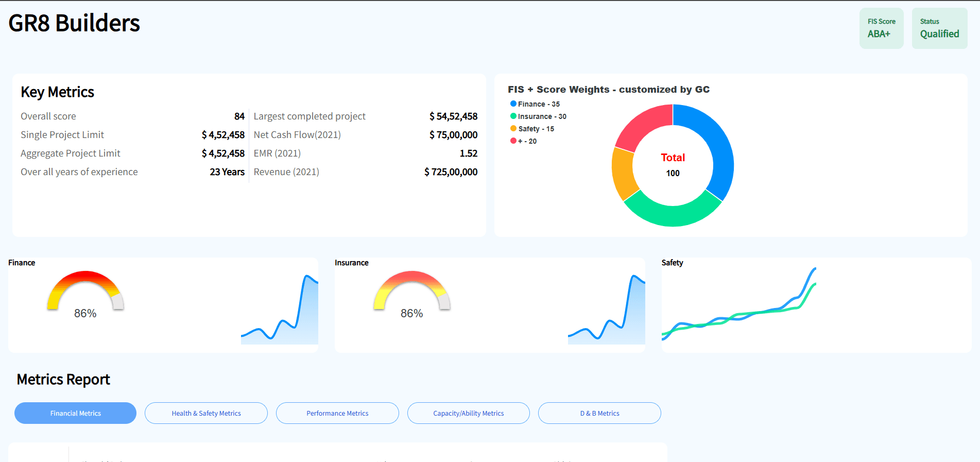Toggle the Safety - 15 legend entry
Screen dimensions: 980x462
(532, 129)
